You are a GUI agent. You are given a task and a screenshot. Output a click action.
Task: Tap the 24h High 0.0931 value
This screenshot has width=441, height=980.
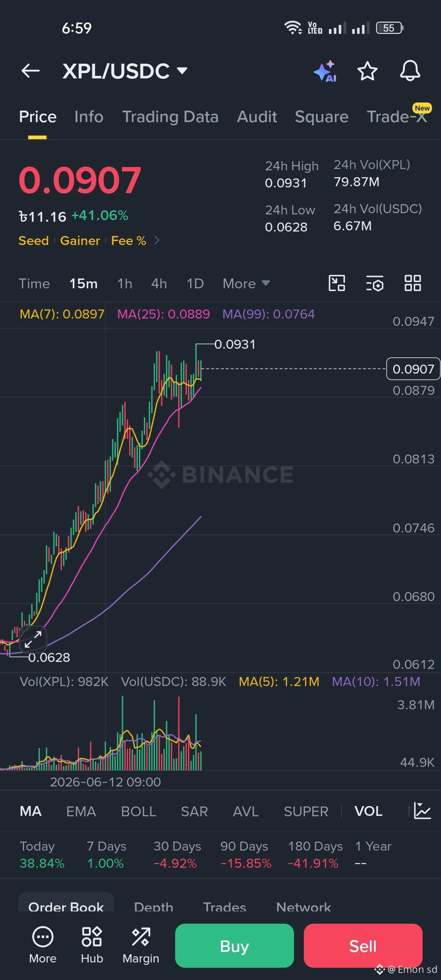(286, 183)
